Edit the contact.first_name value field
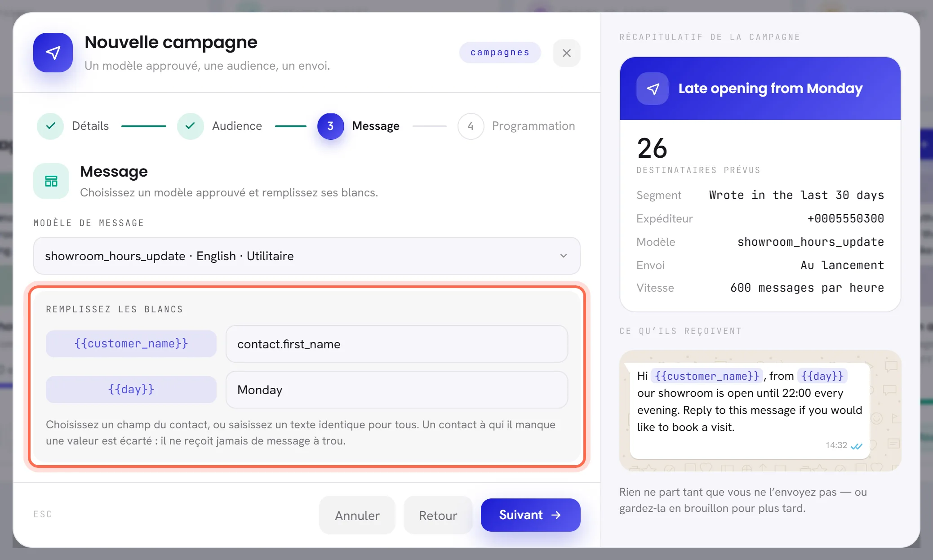 [397, 344]
